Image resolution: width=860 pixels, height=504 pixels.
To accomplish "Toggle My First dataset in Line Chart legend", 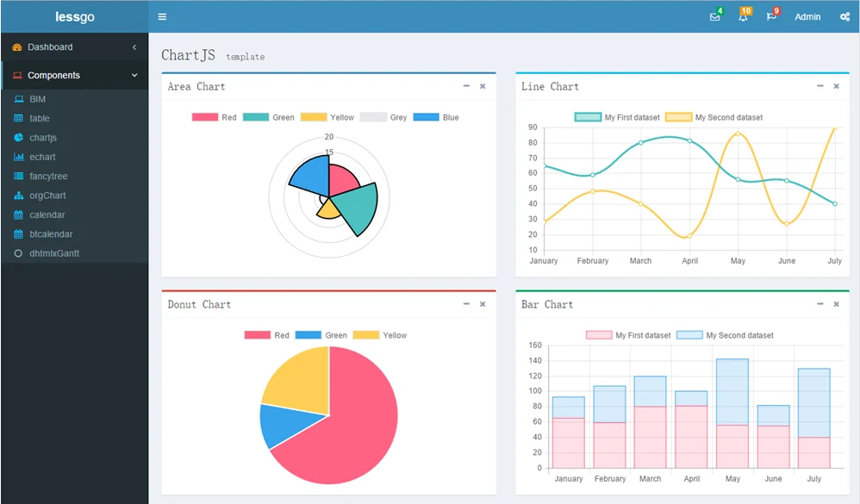I will [617, 117].
